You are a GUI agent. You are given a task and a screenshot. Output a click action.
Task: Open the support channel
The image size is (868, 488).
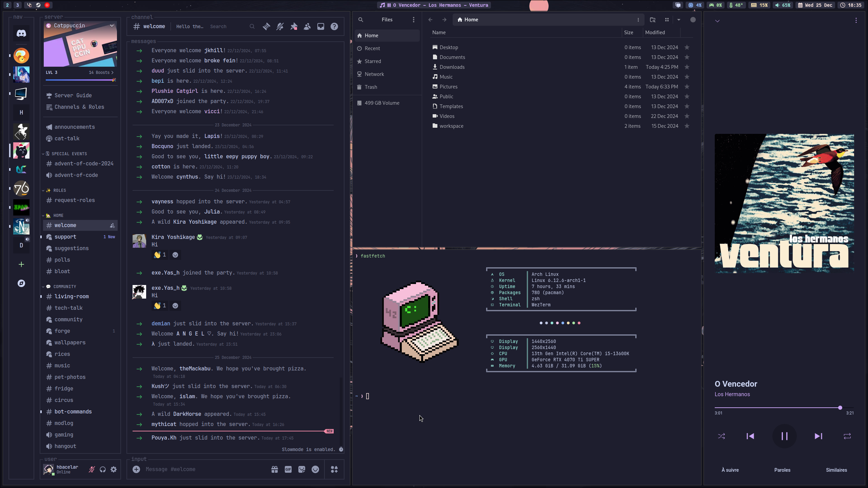coord(80,237)
